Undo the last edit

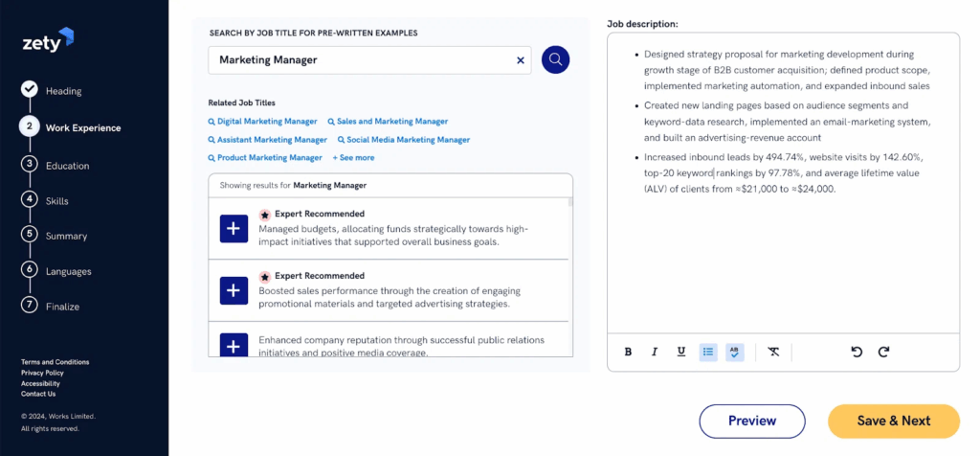(857, 352)
